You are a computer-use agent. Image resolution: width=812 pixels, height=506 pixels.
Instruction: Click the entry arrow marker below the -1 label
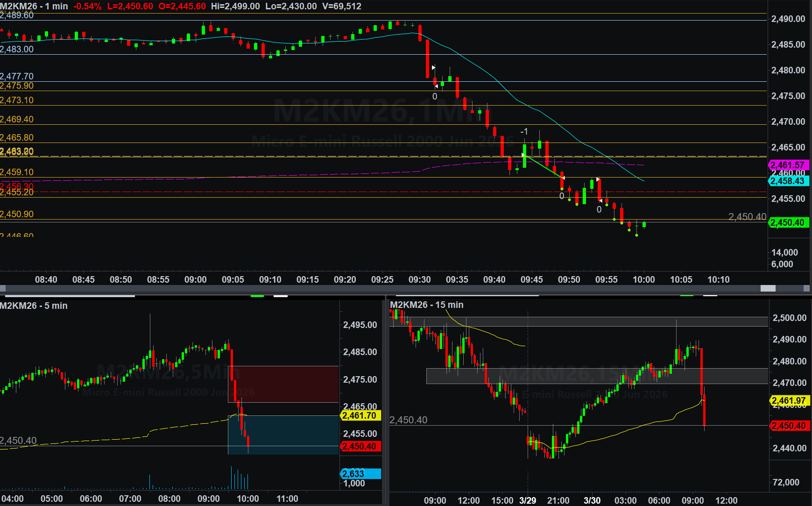pyautogui.click(x=523, y=155)
